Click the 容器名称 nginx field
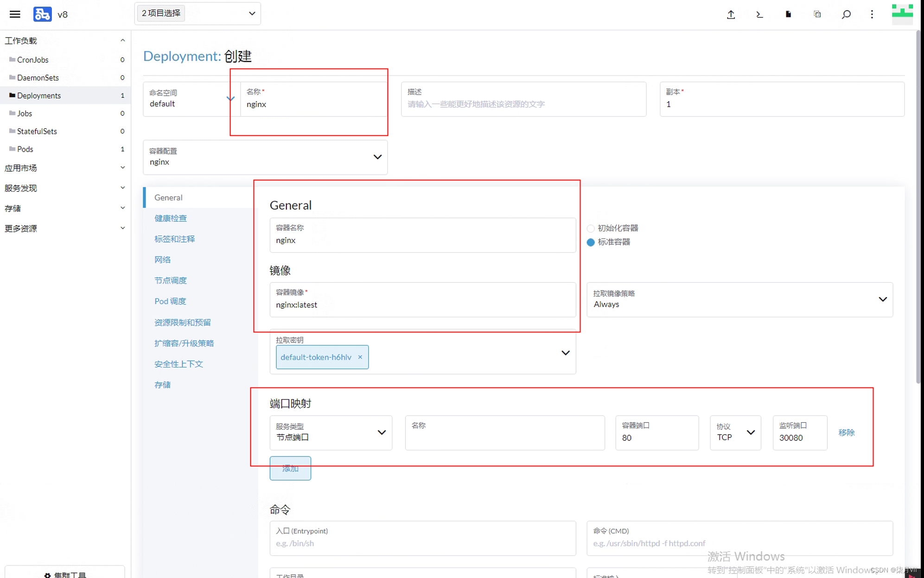924x578 pixels. click(x=423, y=235)
